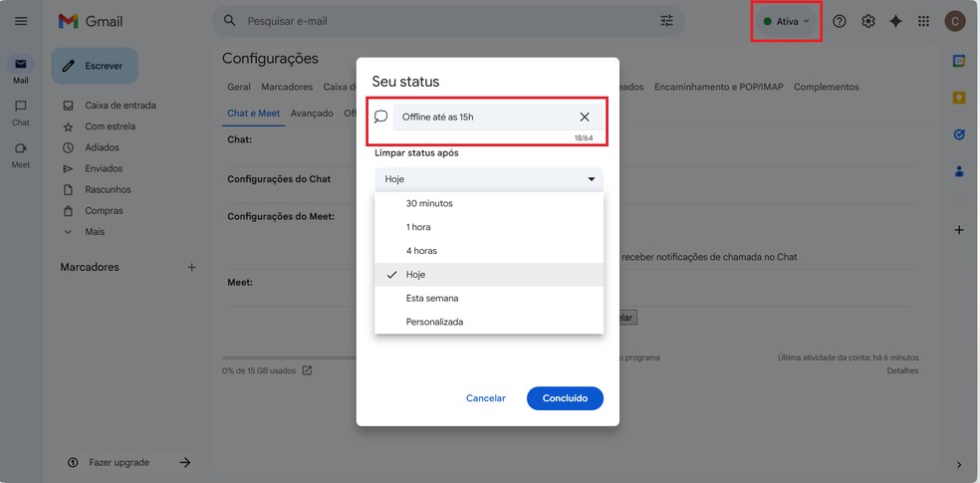Viewport: 980px width, 483px height.
Task: Open Google Tasks side panel icon
Action: [959, 134]
